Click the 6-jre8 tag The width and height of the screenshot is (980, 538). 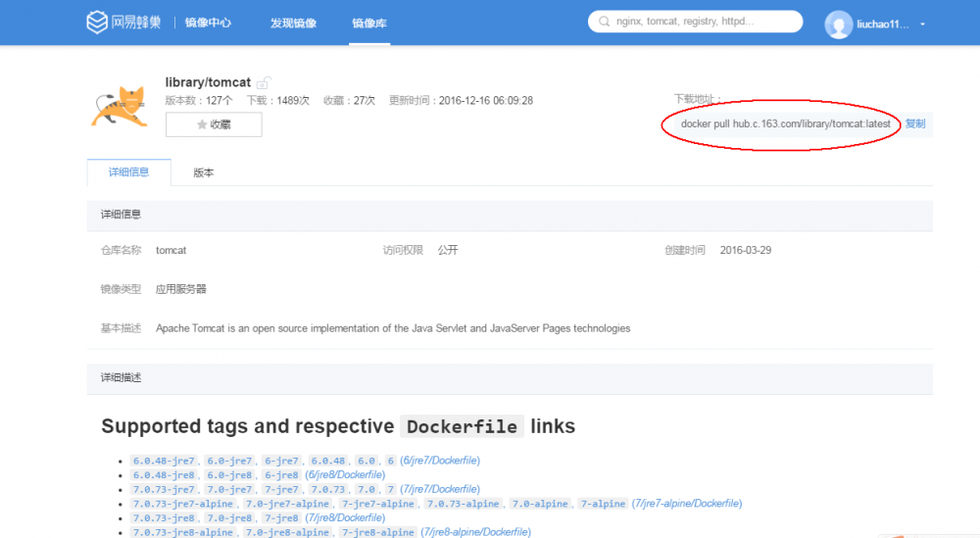pyautogui.click(x=281, y=475)
